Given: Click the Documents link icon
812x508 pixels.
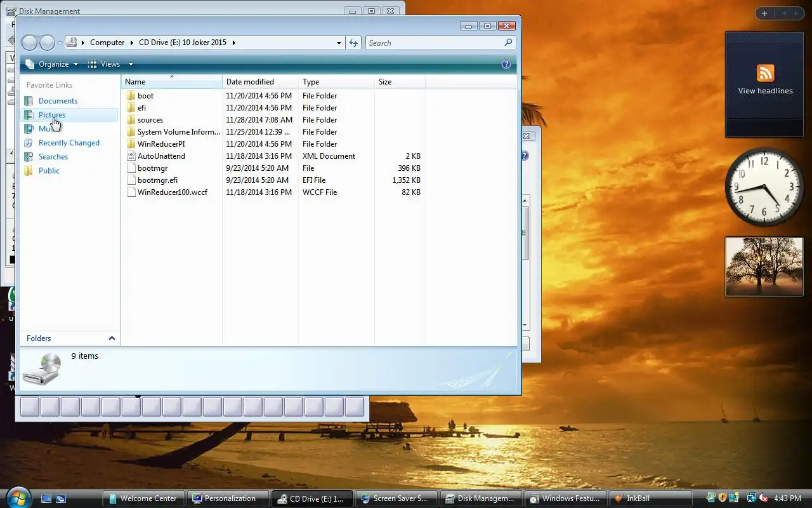Looking at the screenshot, I should click(29, 101).
